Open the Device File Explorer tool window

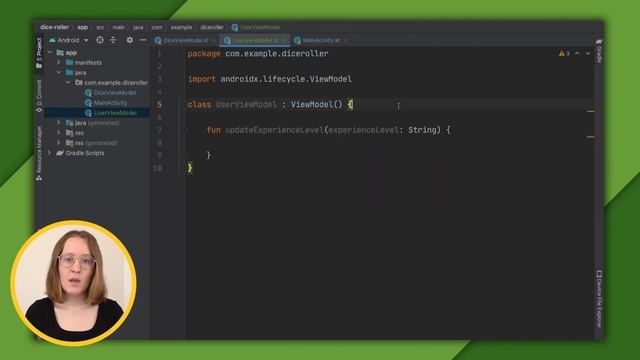[x=599, y=299]
